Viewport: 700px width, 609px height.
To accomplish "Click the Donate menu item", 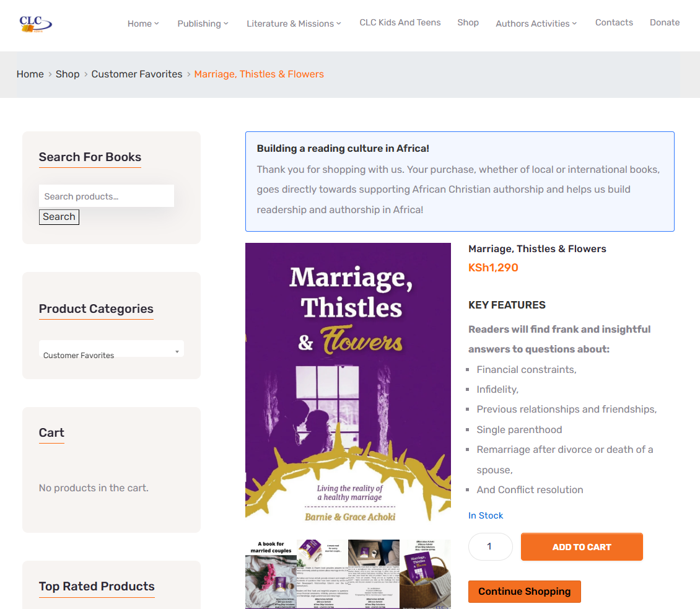I will pyautogui.click(x=665, y=22).
